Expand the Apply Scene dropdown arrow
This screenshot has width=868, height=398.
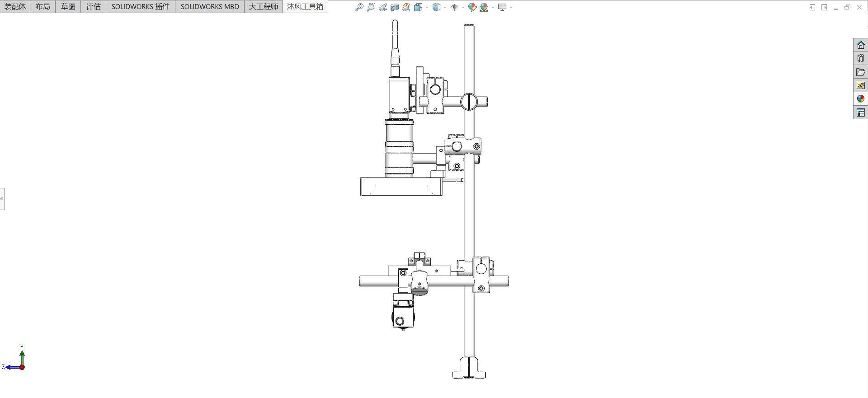[493, 7]
